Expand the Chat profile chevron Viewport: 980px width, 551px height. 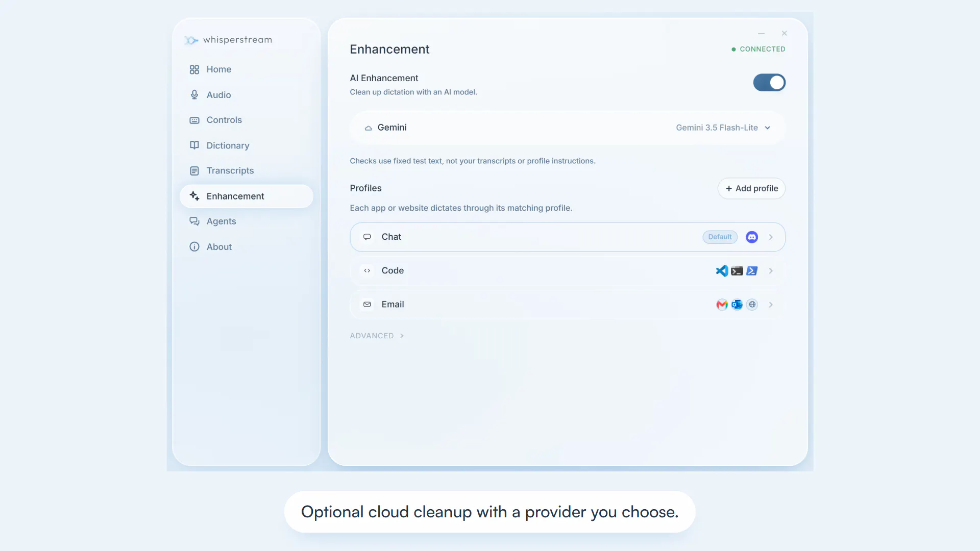click(771, 237)
